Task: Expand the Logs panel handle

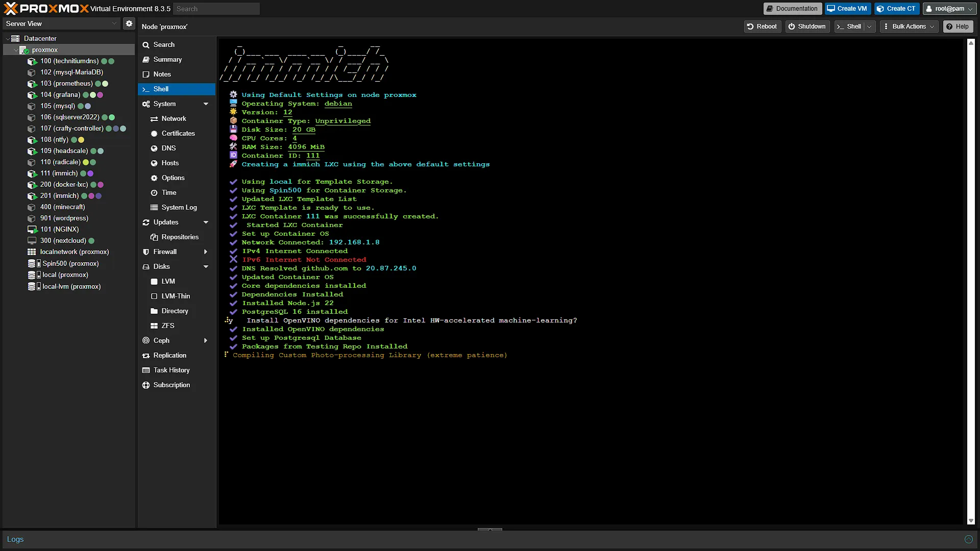Action: (490, 530)
